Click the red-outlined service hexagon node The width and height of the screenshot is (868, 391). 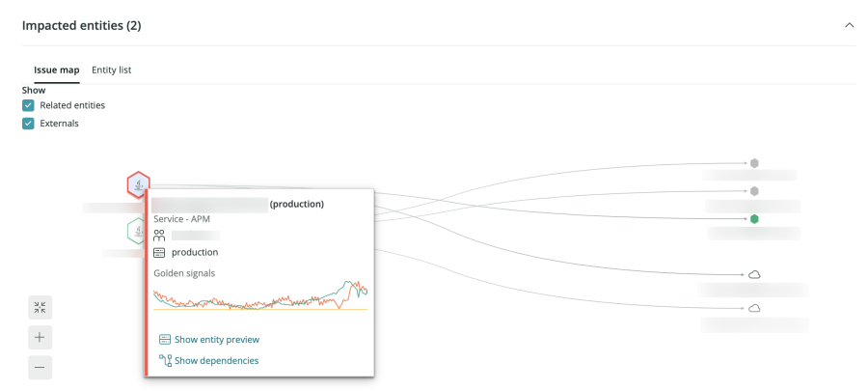click(x=140, y=183)
